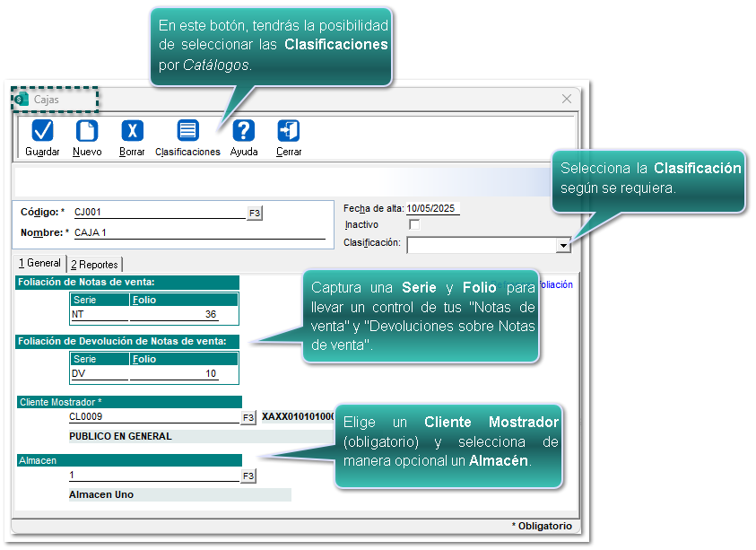Toggle the Inactivo checkbox
This screenshot has height=550, width=756.
(x=414, y=224)
